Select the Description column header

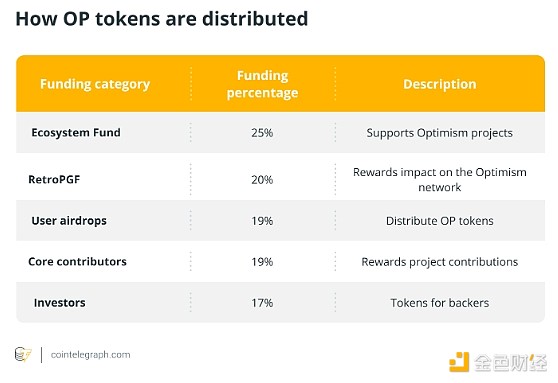439,84
